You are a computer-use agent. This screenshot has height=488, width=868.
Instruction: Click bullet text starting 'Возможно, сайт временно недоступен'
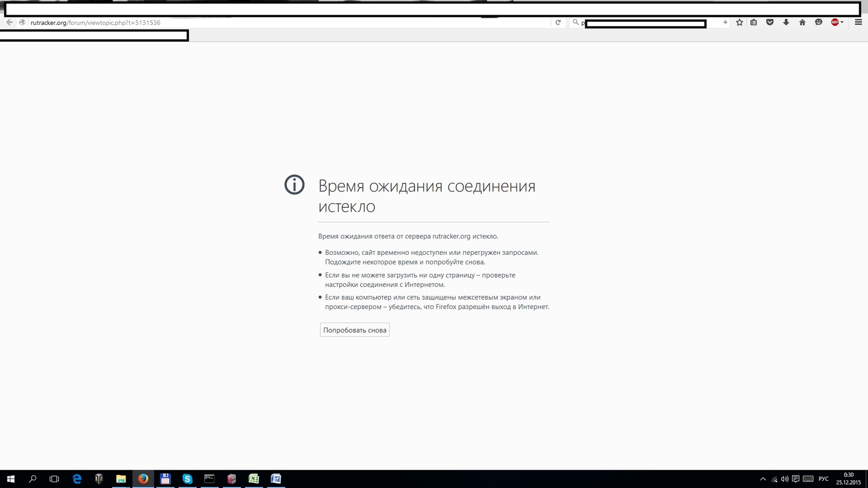pos(432,257)
